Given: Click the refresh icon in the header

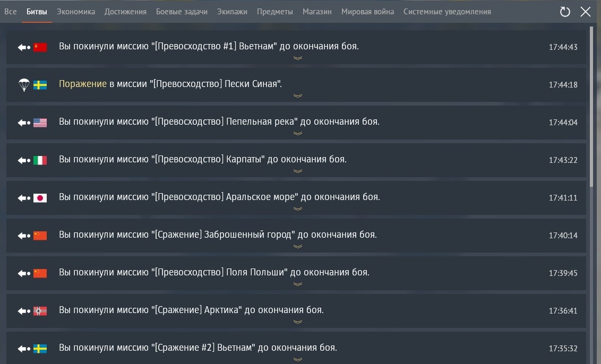Looking at the screenshot, I should (x=565, y=12).
